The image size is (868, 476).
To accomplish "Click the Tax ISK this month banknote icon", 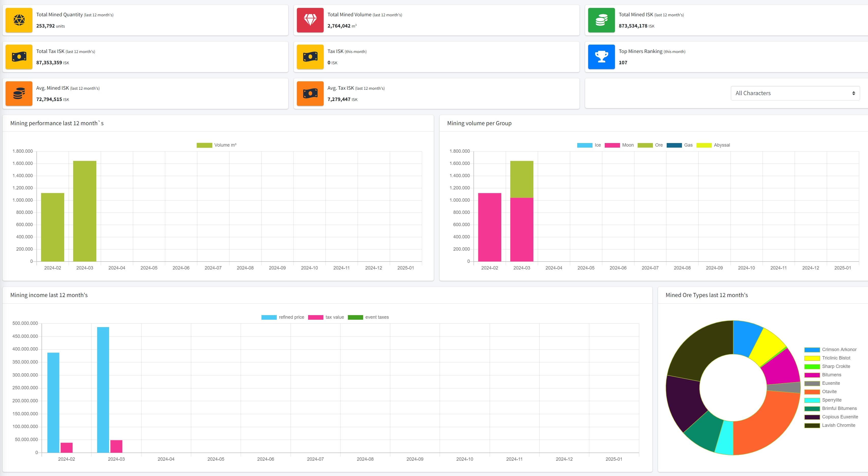I will (x=310, y=57).
